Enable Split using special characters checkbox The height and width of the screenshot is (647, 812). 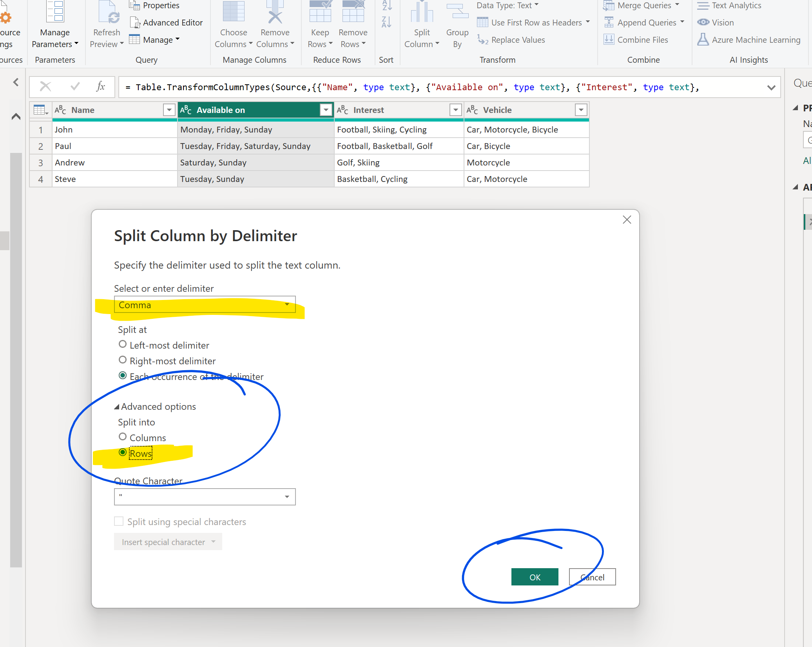click(119, 521)
